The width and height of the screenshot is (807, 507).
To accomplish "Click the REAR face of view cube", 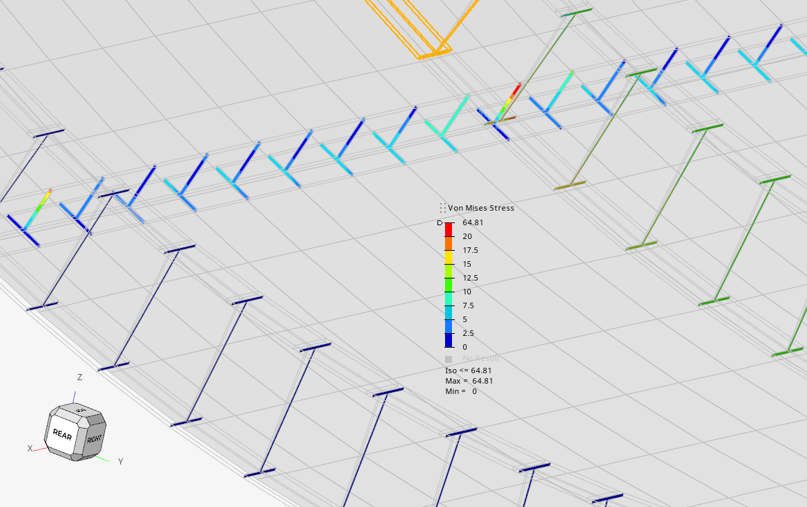I will click(63, 435).
